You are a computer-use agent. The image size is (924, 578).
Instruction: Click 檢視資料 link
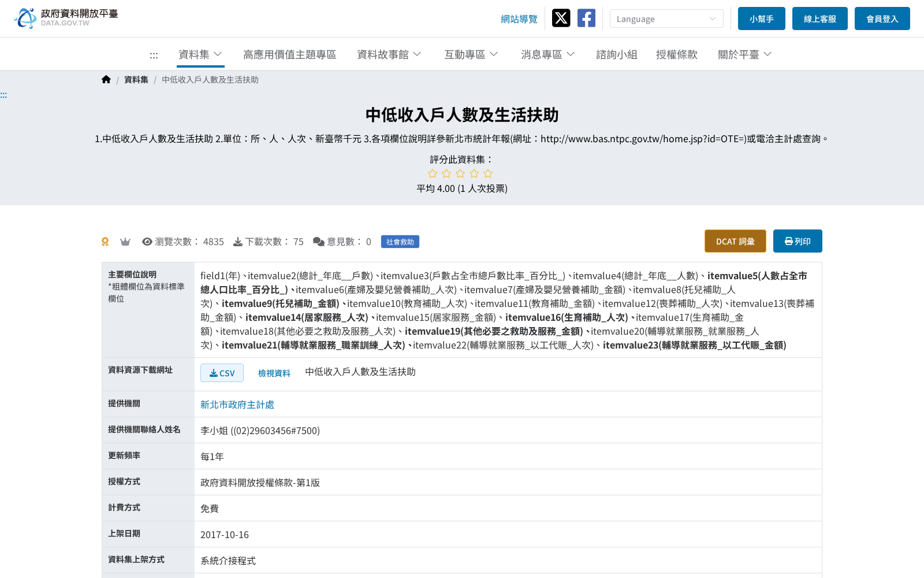[x=274, y=373]
